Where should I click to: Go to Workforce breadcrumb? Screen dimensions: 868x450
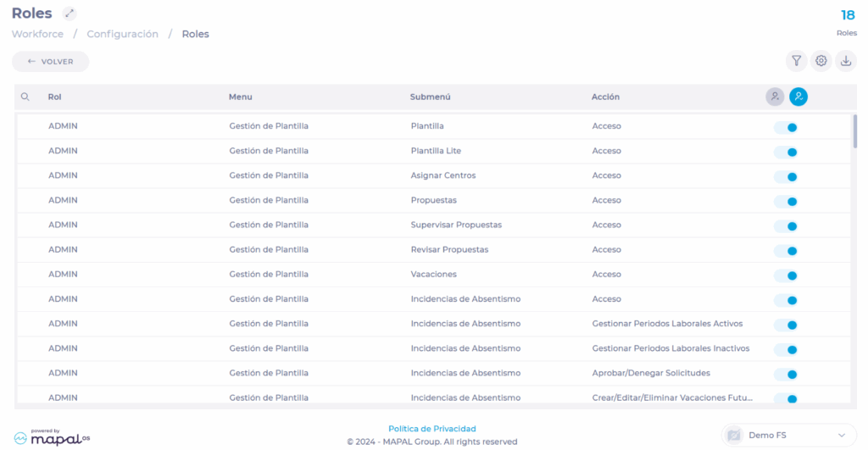pos(37,34)
